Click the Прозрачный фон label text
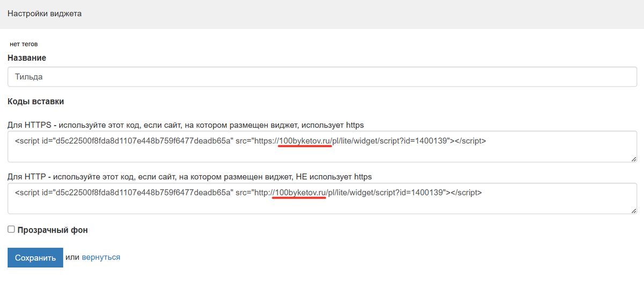644x282 pixels. point(53,230)
